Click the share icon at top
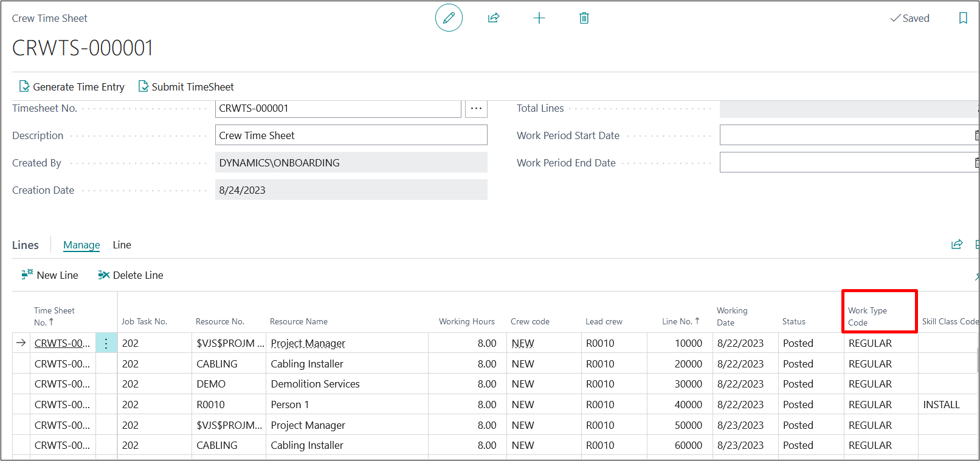Image resolution: width=980 pixels, height=461 pixels. (494, 18)
